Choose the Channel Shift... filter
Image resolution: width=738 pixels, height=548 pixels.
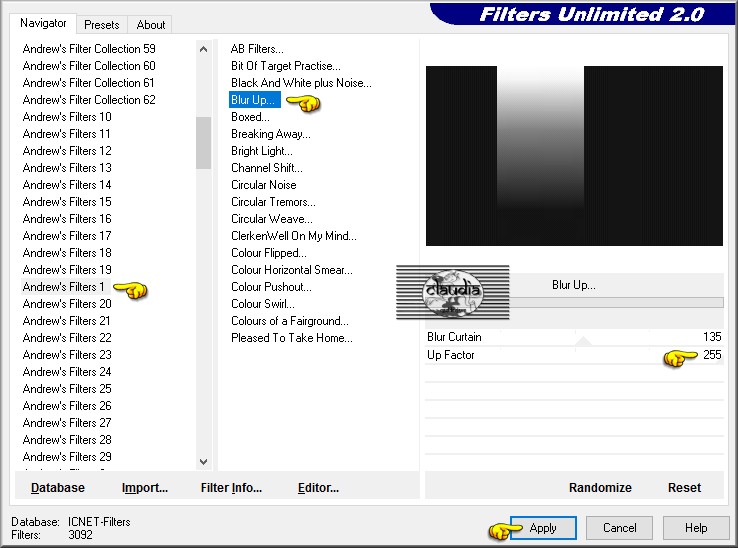click(267, 168)
